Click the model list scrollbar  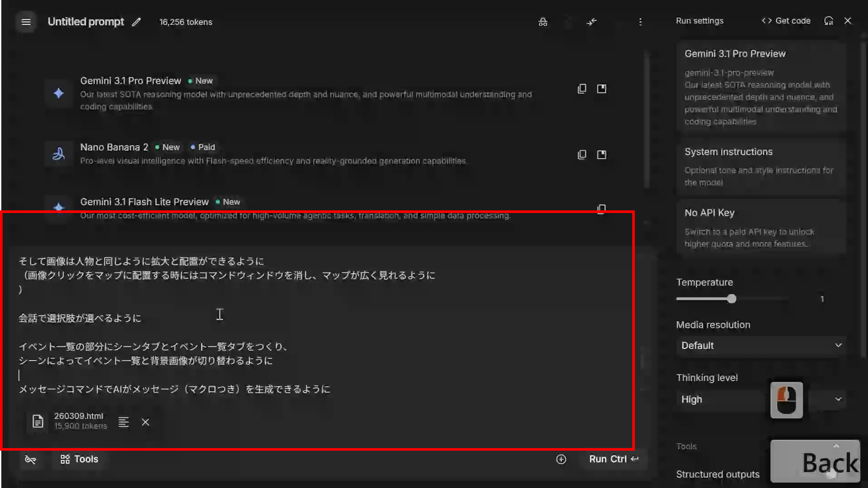click(x=647, y=119)
